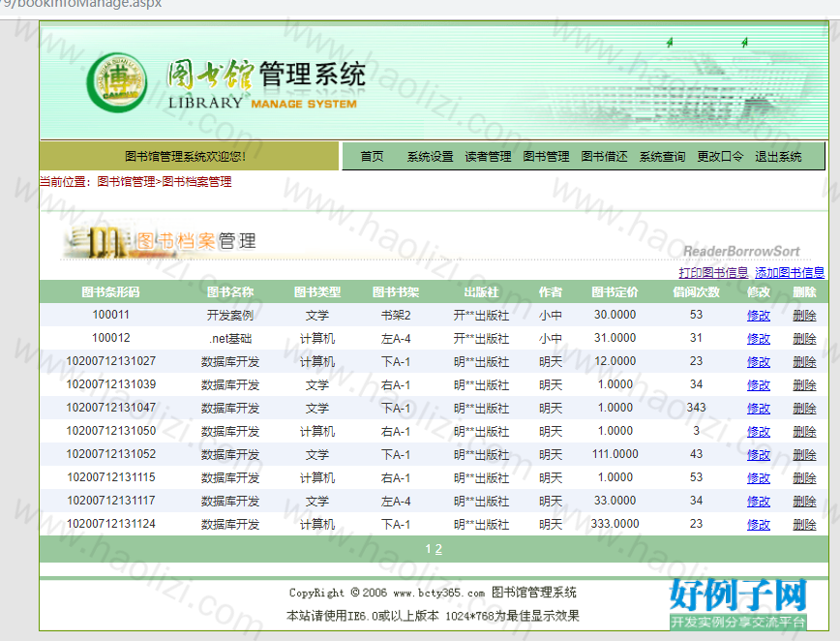Image resolution: width=840 pixels, height=641 pixels.
Task: Click 删除 for barcode 10200712131039
Action: 804,384
